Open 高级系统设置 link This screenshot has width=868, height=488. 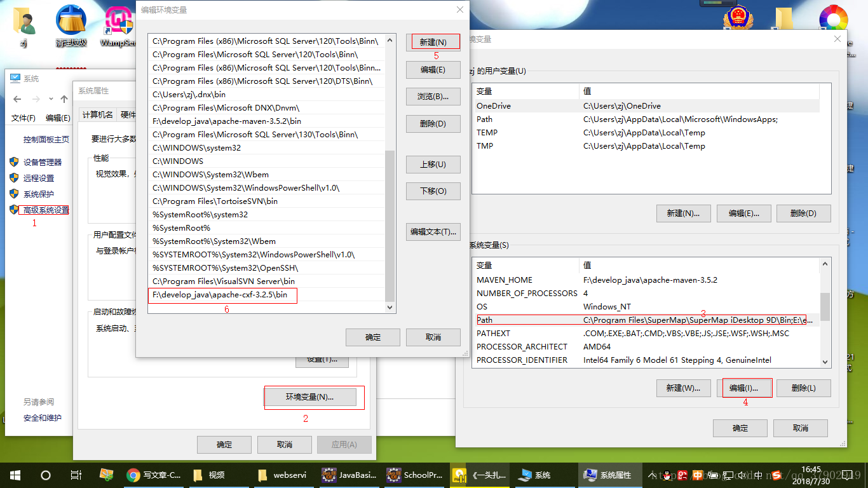click(46, 210)
